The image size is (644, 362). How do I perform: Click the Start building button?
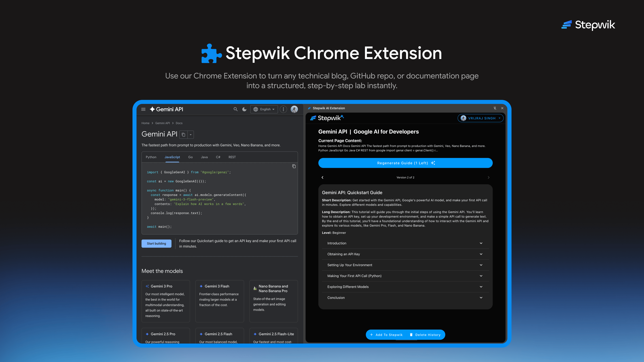tap(156, 244)
